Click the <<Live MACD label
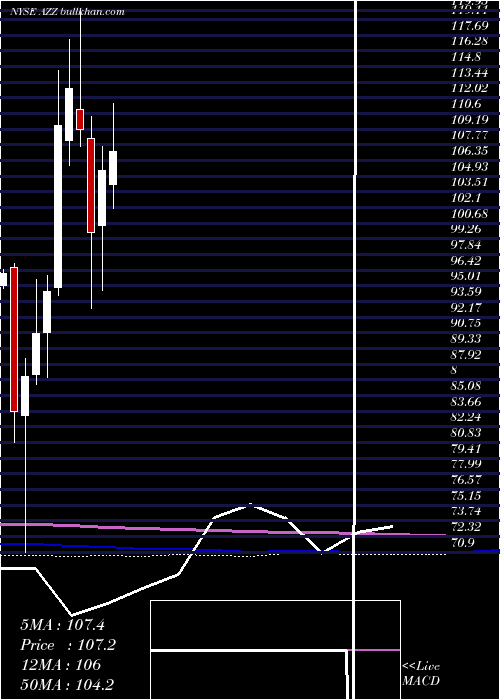The width and height of the screenshot is (500, 700). click(421, 673)
